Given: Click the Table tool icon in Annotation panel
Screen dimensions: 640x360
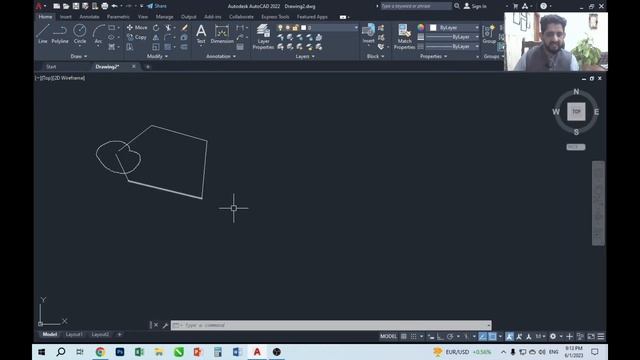Looking at the screenshot, I should [x=240, y=47].
